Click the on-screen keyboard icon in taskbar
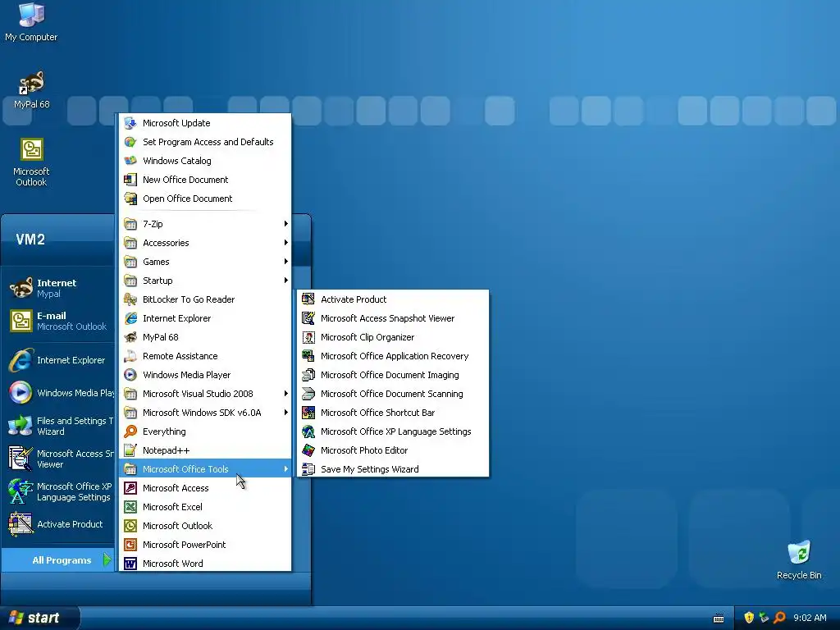 point(719,619)
